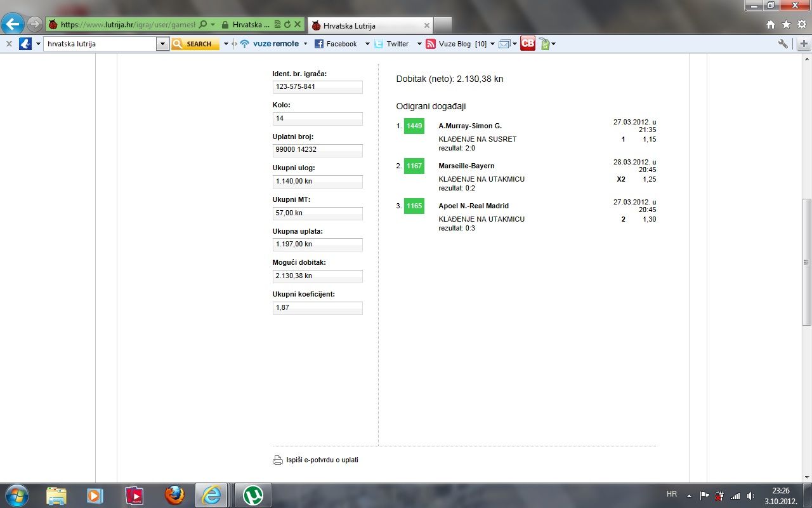812x508 pixels.
Task: Open the Vuze Remote dropdown arrow
Action: [305, 44]
